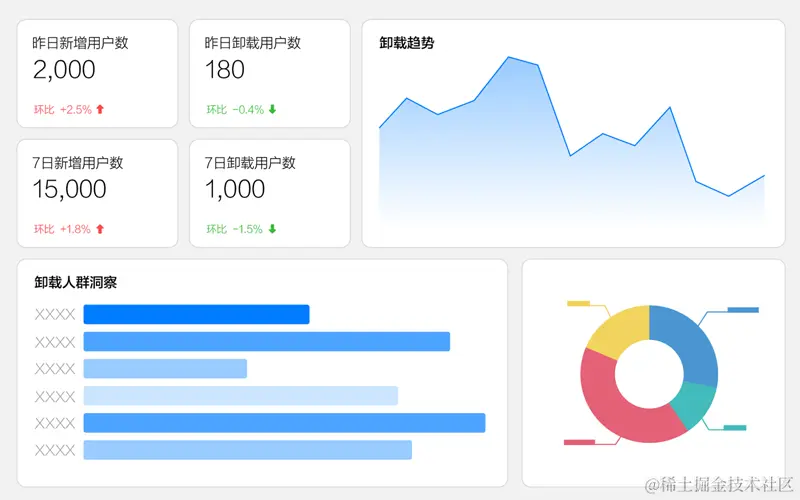The height and width of the screenshot is (500, 800).
Task: Click the red up arrow beside +2.5%
Action: click(100, 109)
